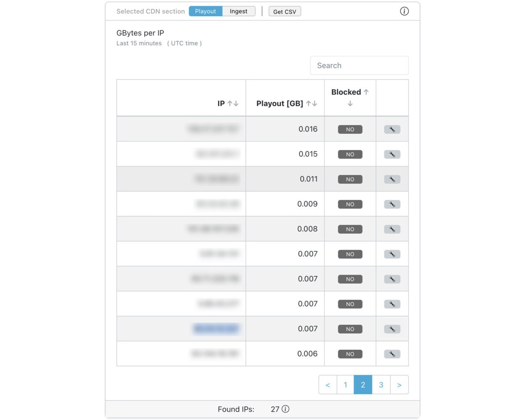Click the info icon beside Found IPs count
Viewport: 515px width, 420px height.
(x=286, y=409)
